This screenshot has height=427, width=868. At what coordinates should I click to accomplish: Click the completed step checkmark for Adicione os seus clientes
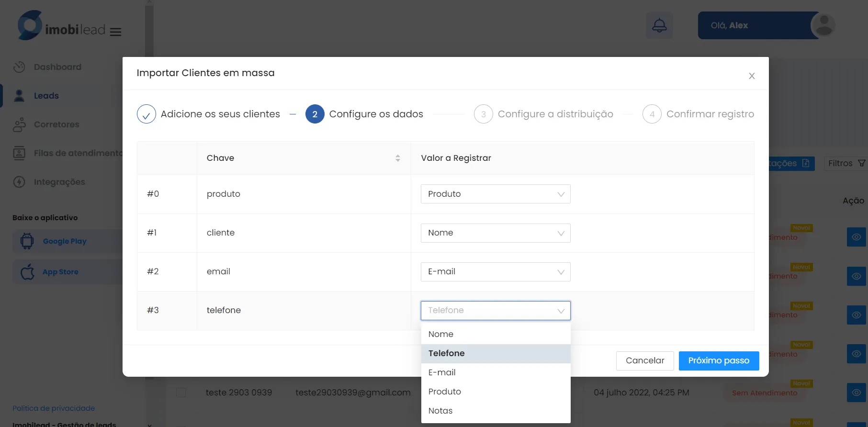(147, 114)
